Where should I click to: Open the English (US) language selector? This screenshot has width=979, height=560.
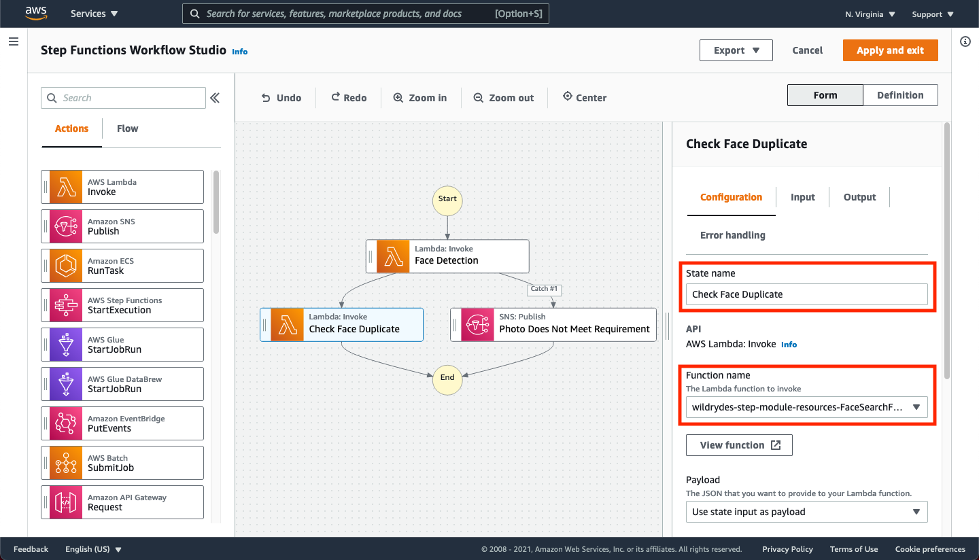pyautogui.click(x=94, y=549)
